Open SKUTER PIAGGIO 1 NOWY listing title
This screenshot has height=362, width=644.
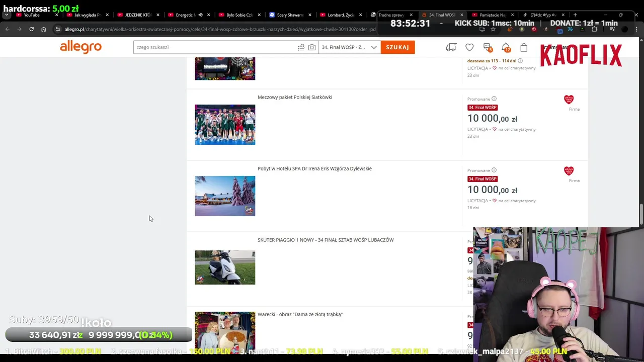(x=326, y=240)
